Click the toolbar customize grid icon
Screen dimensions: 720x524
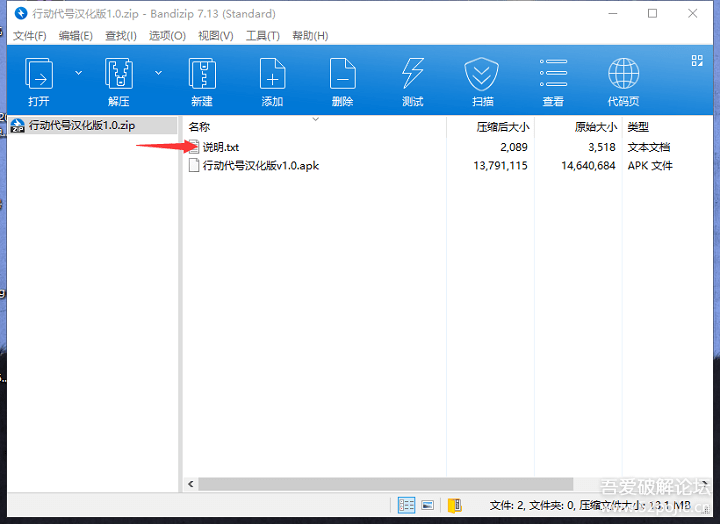pos(697,61)
